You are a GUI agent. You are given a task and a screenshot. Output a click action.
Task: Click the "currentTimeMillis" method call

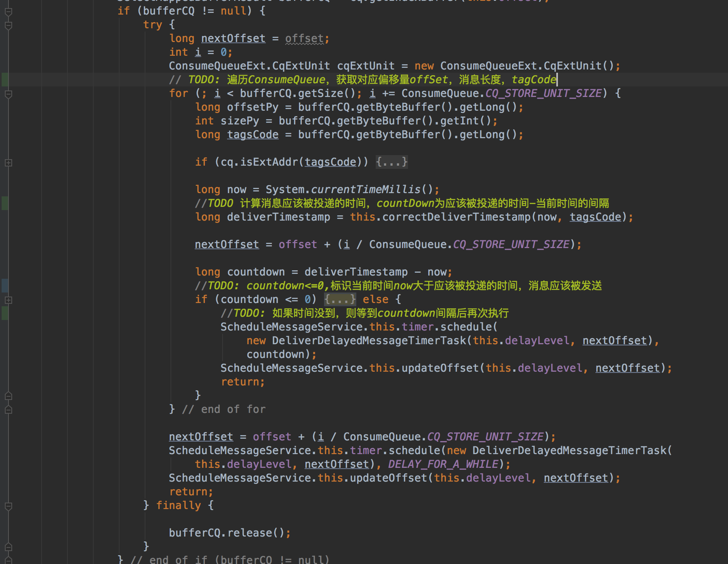[x=366, y=189]
